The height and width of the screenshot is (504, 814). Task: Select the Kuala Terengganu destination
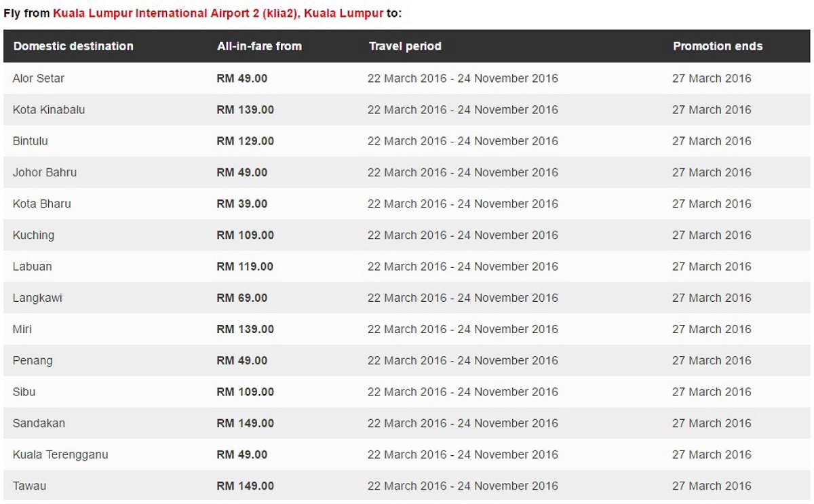[60, 454]
